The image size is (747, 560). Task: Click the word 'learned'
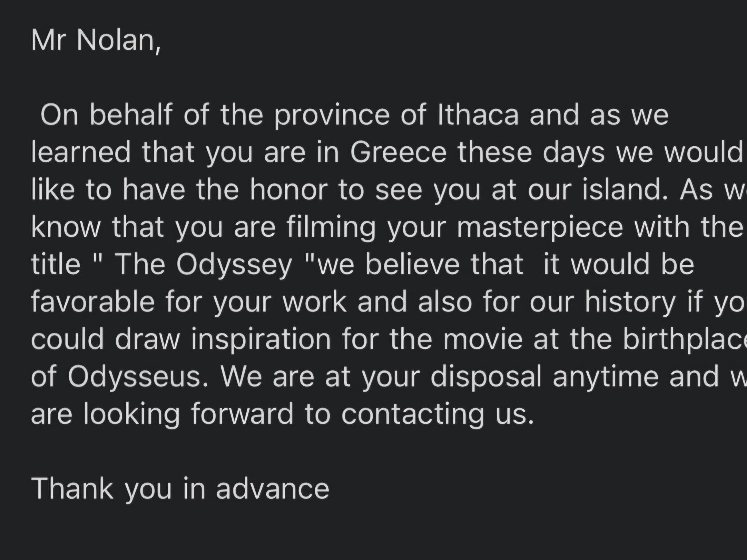pyautogui.click(x=81, y=152)
